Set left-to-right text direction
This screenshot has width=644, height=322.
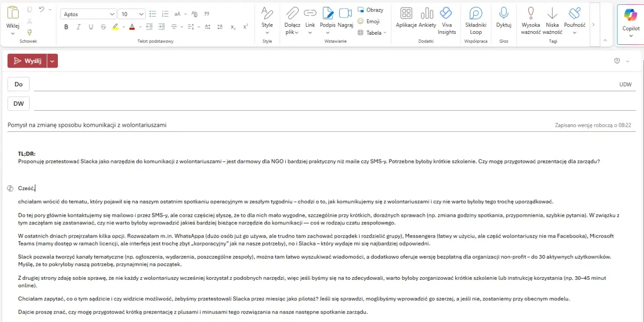point(207,27)
